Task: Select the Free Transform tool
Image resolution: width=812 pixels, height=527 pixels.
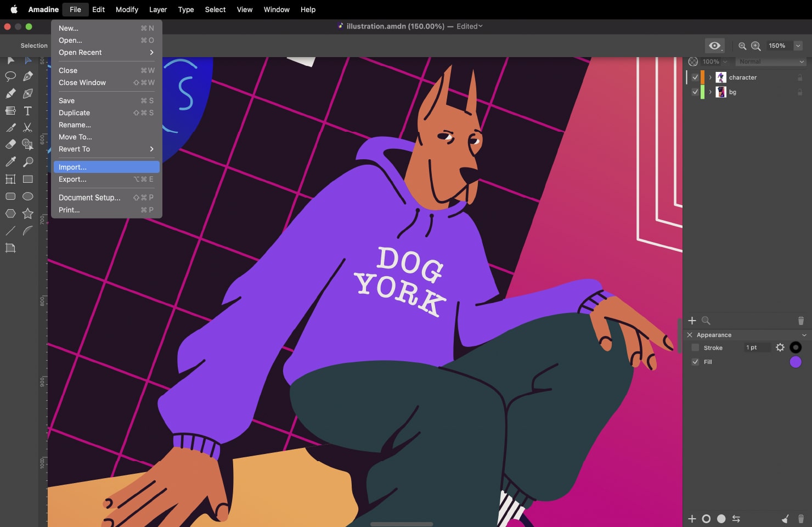Action: [x=10, y=179]
